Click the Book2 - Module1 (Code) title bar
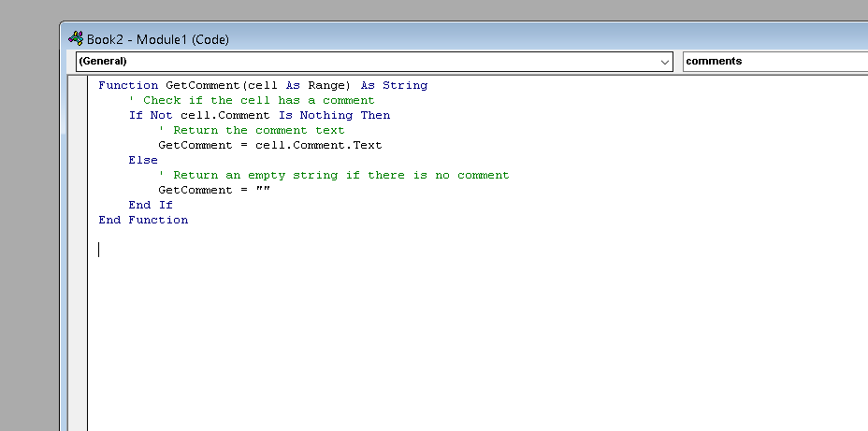 pos(464,38)
